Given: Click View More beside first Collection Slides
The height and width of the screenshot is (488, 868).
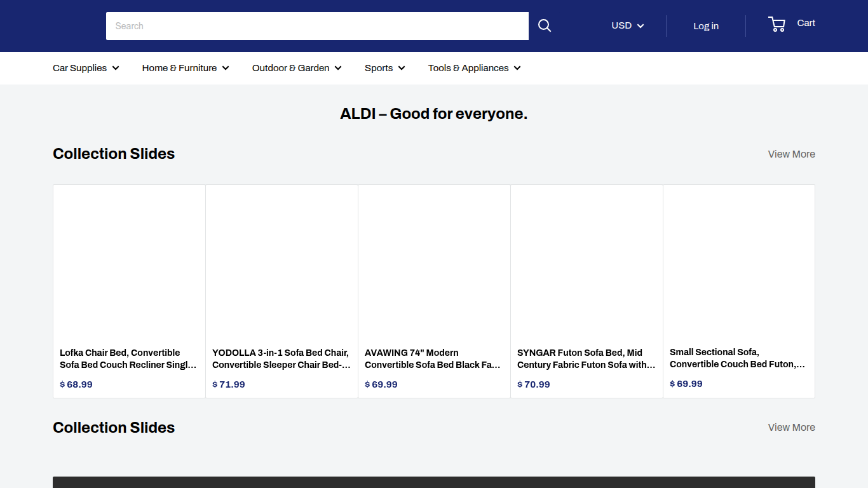Looking at the screenshot, I should click(791, 154).
